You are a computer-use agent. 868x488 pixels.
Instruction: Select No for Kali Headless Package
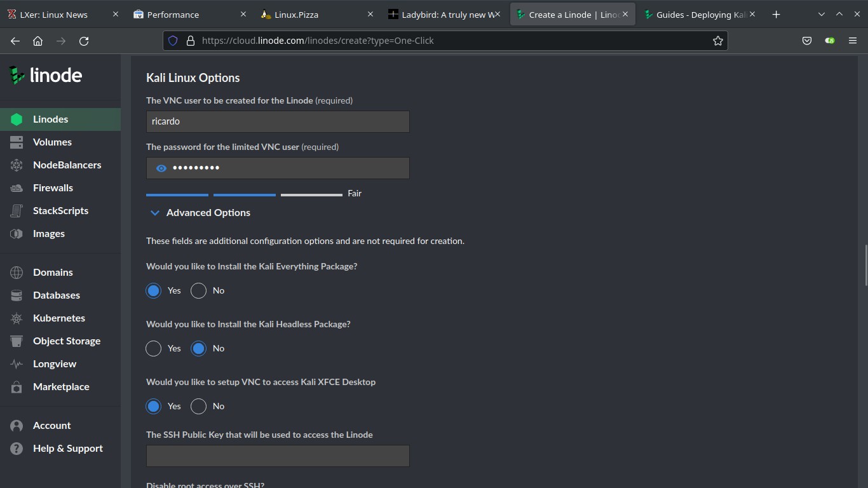[x=199, y=349]
